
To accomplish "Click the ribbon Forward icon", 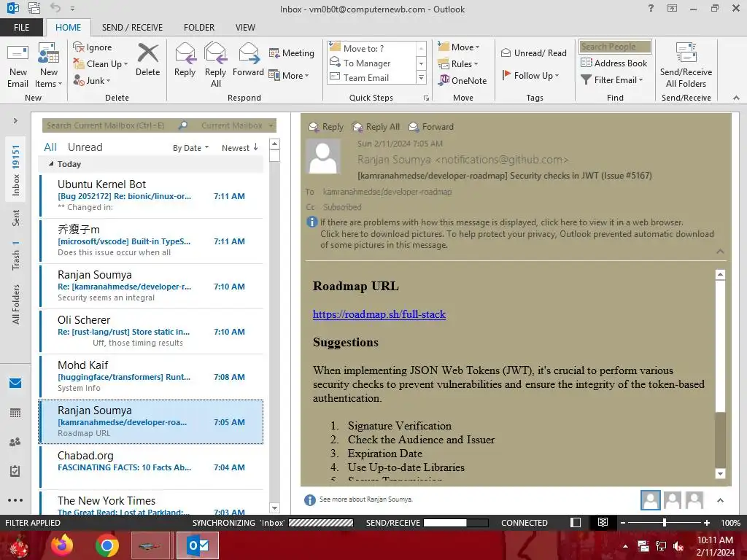I will tap(248, 60).
